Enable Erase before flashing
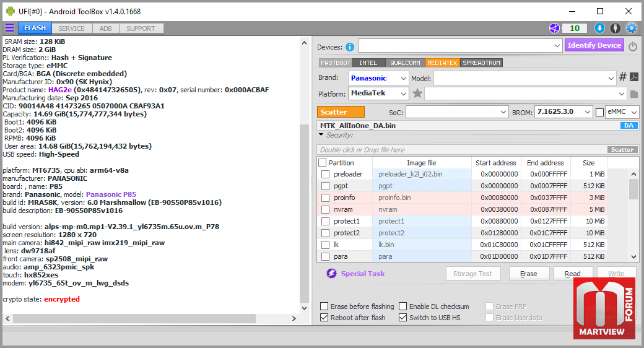The image size is (644, 348). 324,306
